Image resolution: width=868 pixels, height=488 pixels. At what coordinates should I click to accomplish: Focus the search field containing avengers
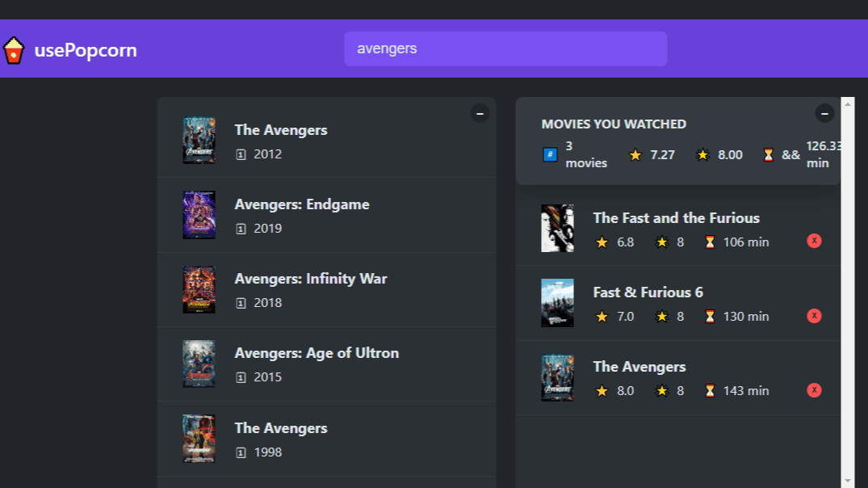coord(505,48)
